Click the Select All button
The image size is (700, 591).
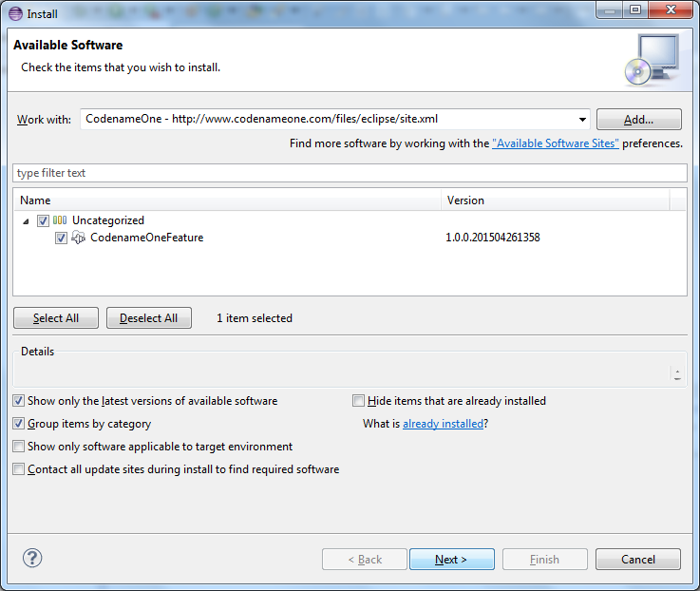click(x=56, y=318)
